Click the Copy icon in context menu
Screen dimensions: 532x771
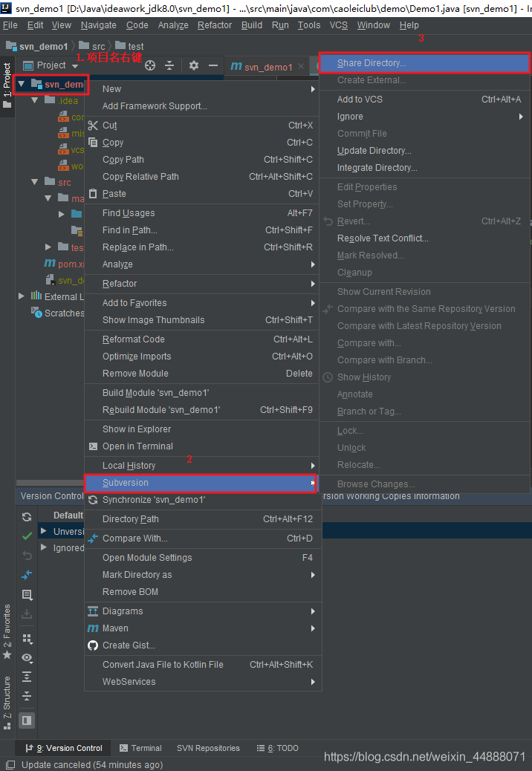pyautogui.click(x=93, y=143)
